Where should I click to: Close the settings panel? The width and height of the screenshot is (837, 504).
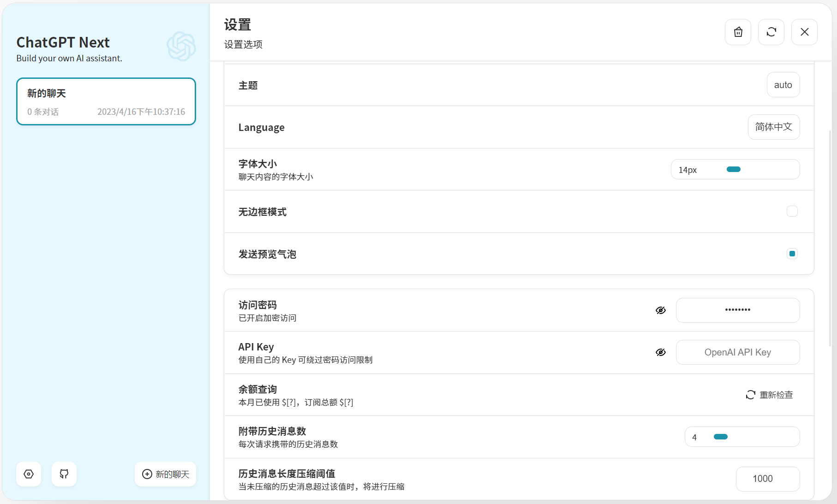pyautogui.click(x=804, y=32)
